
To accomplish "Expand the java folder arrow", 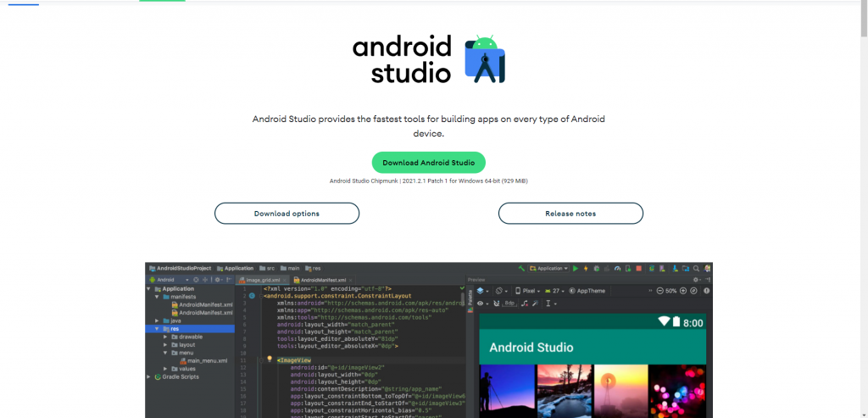I will [x=157, y=320].
